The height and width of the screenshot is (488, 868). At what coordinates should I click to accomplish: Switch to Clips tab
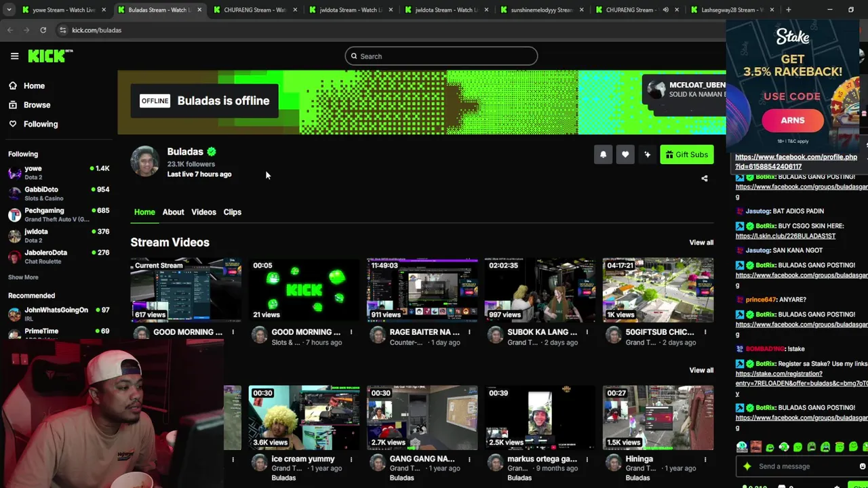tap(232, 212)
